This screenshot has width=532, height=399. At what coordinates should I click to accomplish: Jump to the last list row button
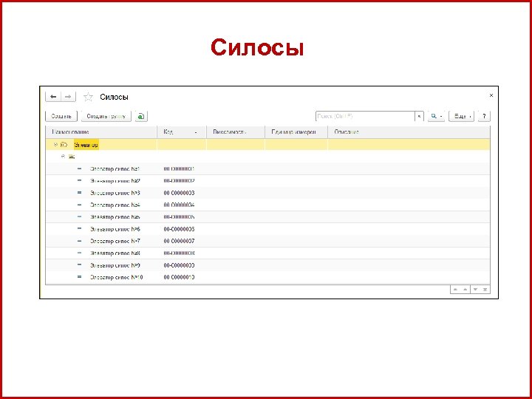click(485, 290)
